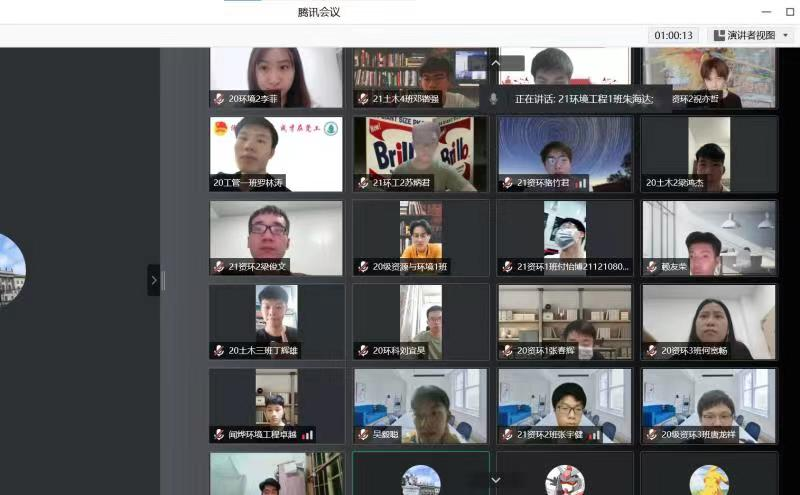
Task: Click muted mic icon for 21环工2苏炳君
Action: tap(363, 183)
